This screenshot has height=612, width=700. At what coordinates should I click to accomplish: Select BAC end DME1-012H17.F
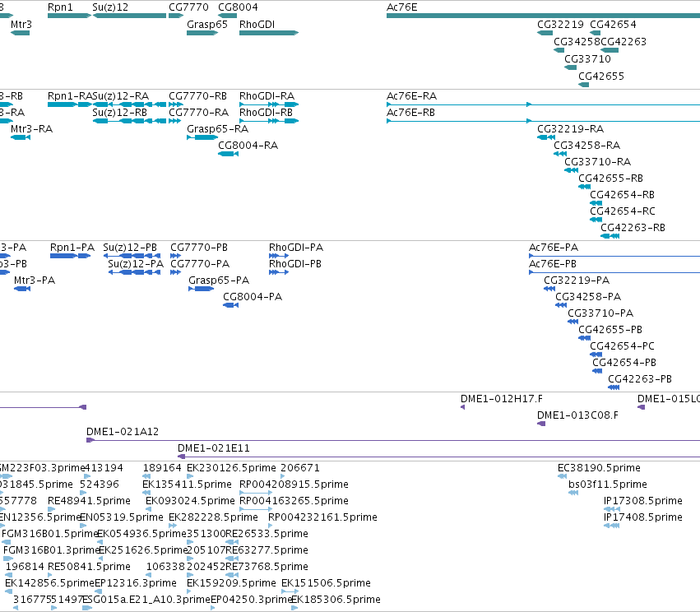[x=502, y=399]
